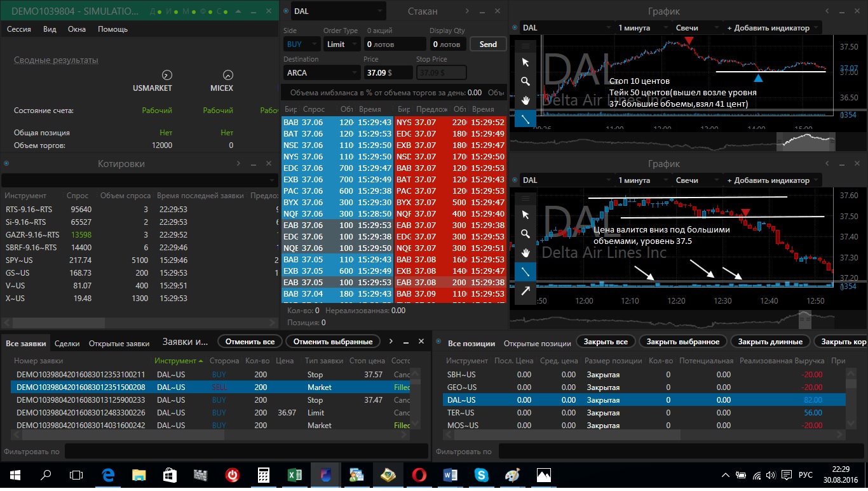Open the Вид menu
The height and width of the screenshot is (491, 868).
[x=50, y=29]
